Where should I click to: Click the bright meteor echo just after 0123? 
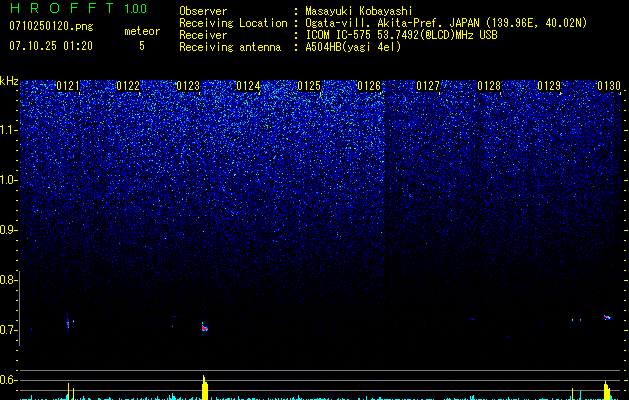tap(205, 327)
